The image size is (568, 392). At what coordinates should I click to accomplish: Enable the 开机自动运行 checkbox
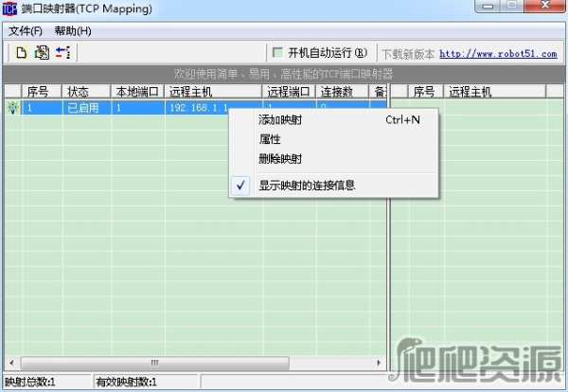[277, 53]
